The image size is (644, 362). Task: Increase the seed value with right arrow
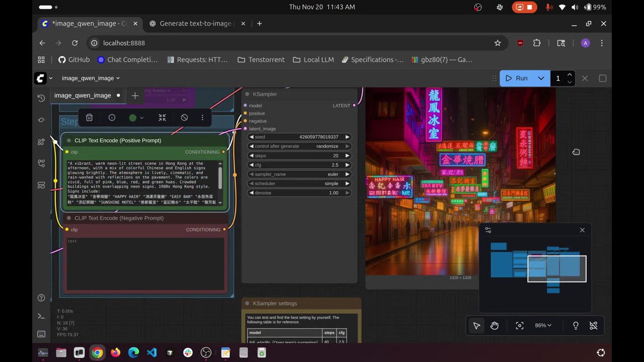coord(347,137)
